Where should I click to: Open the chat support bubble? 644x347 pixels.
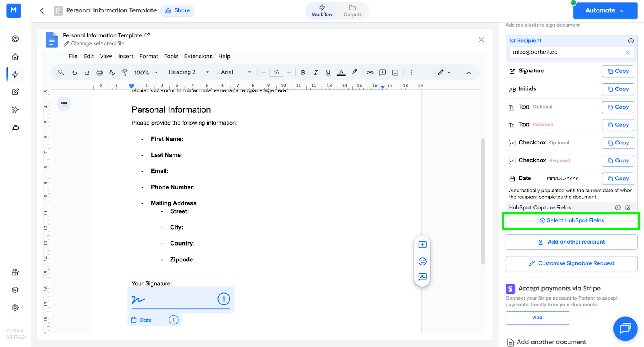click(625, 329)
